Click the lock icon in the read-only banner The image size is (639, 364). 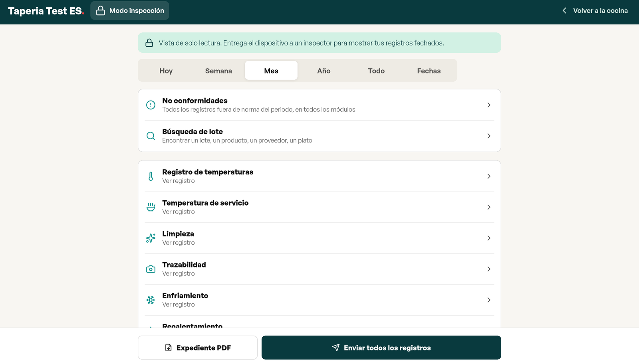coord(149,43)
